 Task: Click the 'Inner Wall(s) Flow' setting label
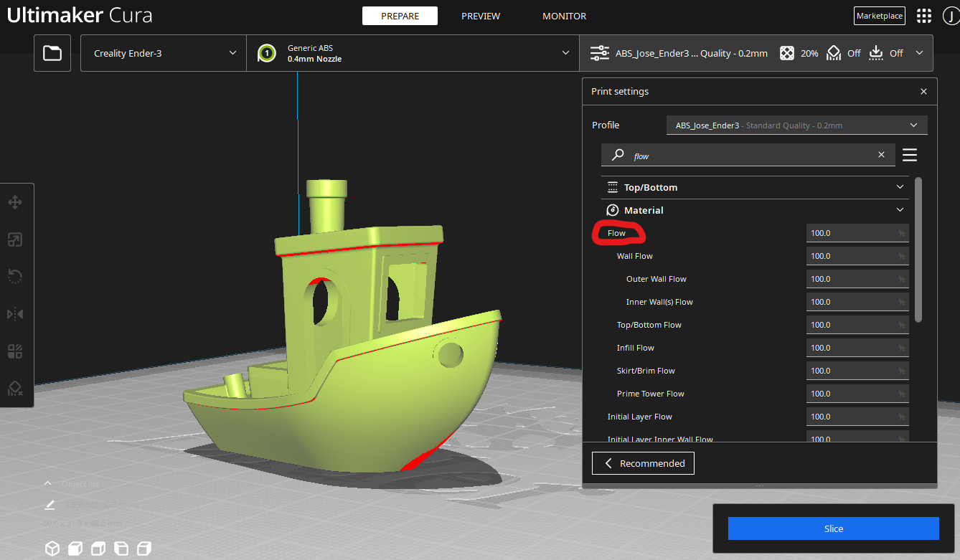point(659,302)
